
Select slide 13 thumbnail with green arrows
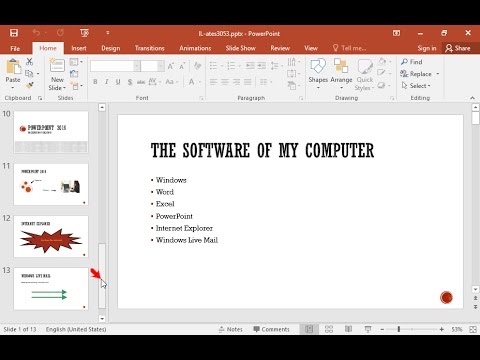point(51,289)
